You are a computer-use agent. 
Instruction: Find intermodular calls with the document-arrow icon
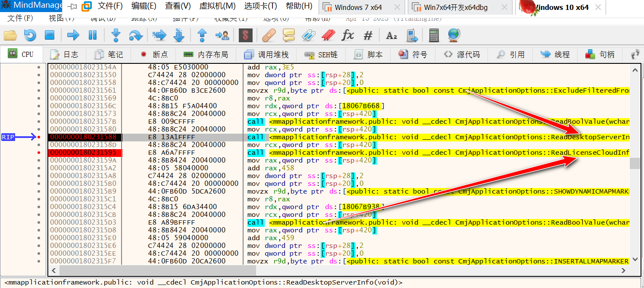(x=413, y=35)
